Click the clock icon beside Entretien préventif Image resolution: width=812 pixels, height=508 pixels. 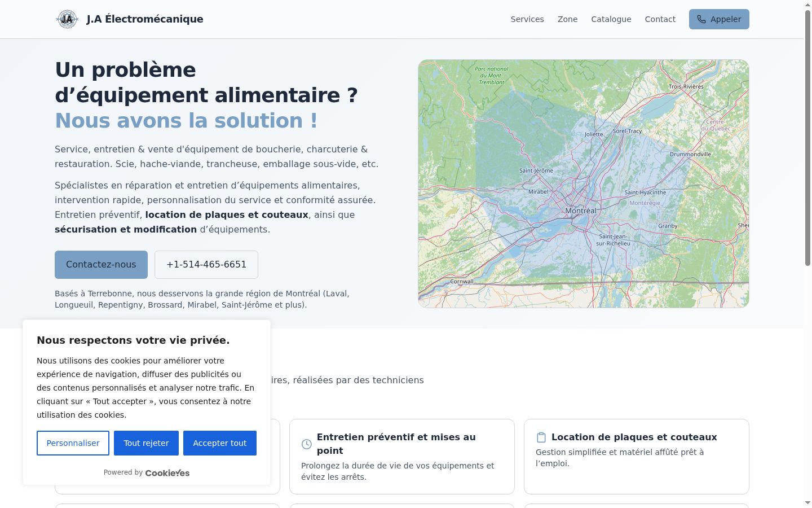307,444
